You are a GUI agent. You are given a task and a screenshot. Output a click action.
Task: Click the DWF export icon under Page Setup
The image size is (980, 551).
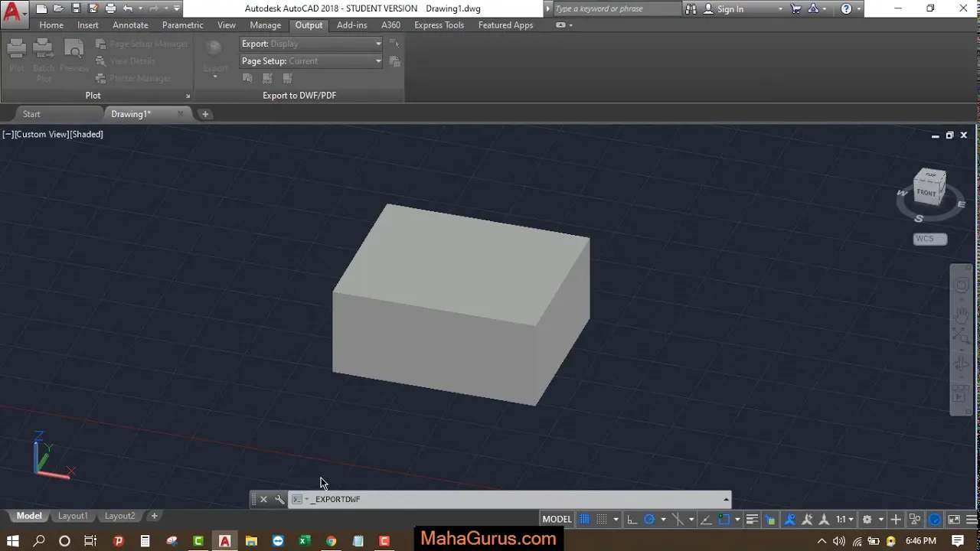(267, 78)
